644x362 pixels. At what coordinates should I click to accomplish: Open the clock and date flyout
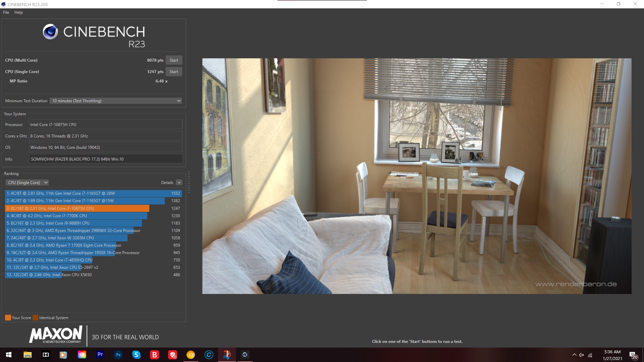[612, 355]
